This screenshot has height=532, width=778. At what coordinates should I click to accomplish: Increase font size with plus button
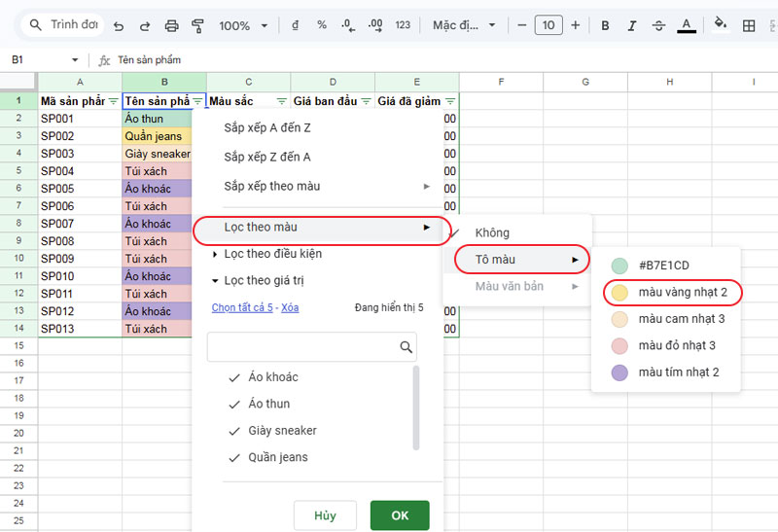coord(575,25)
